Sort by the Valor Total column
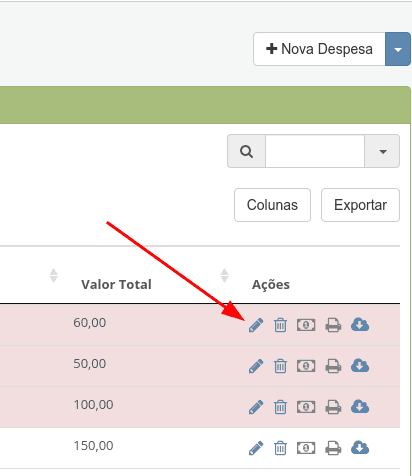This screenshot has height=476, width=412. (116, 284)
